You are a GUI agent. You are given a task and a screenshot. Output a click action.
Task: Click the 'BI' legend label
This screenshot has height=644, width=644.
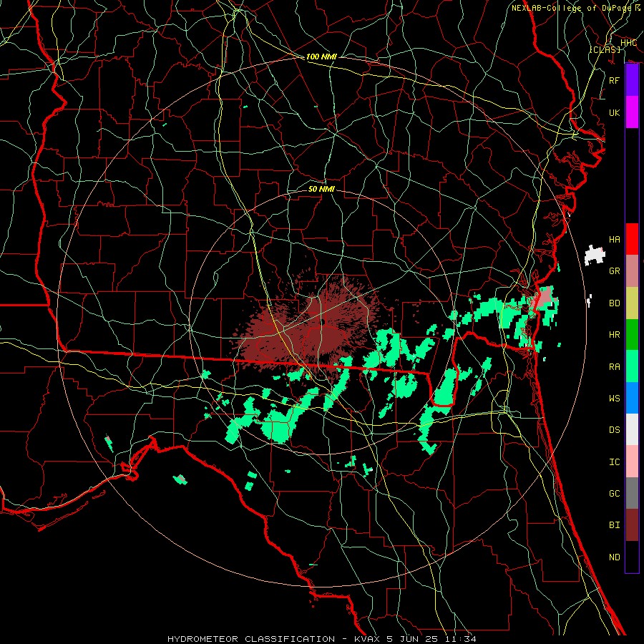(614, 525)
